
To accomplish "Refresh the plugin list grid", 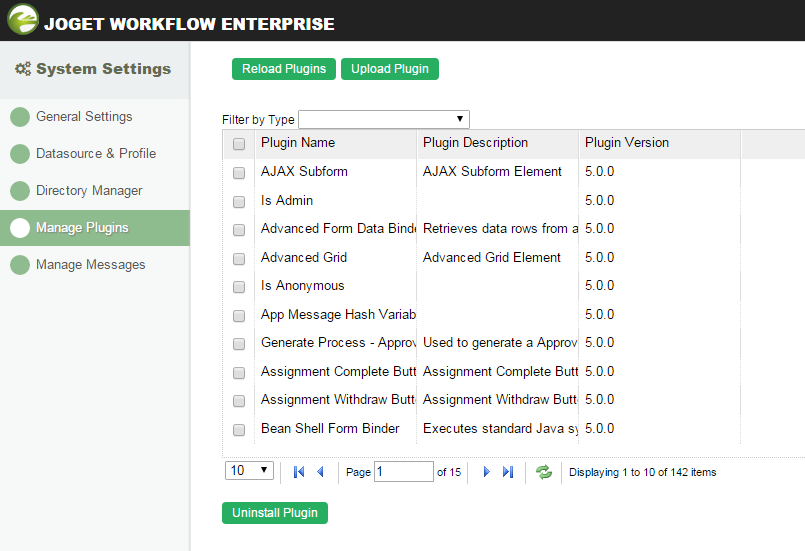I will pos(544,472).
